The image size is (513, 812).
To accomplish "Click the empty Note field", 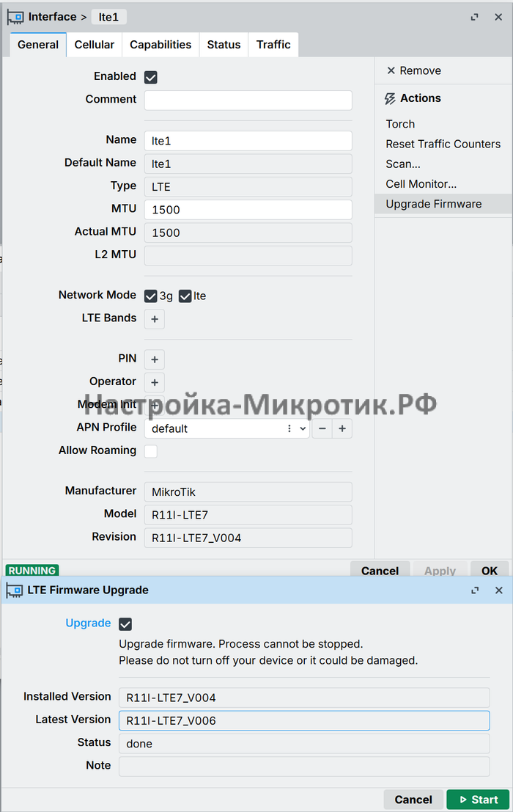I will coord(304,767).
